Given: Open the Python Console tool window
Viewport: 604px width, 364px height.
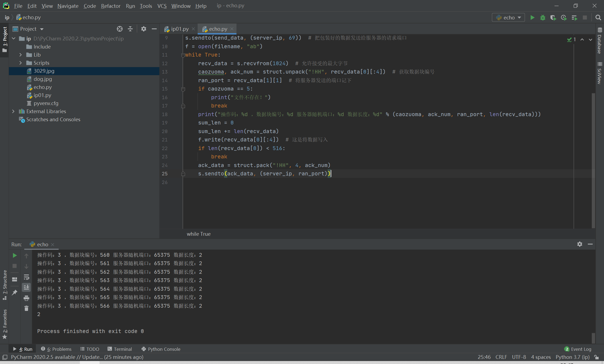Looking at the screenshot, I should click(161, 349).
